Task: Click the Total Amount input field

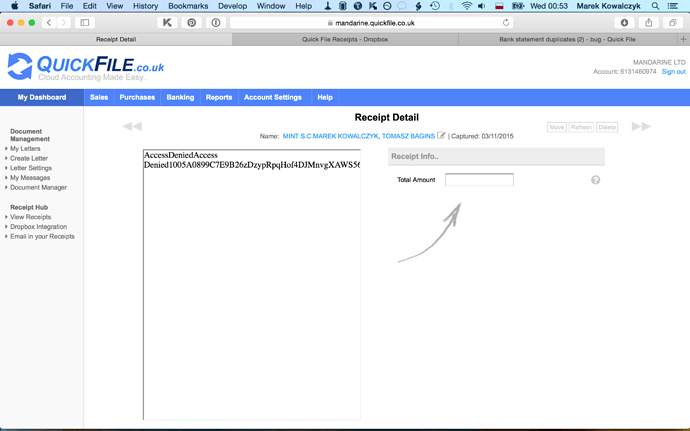Action: [479, 180]
